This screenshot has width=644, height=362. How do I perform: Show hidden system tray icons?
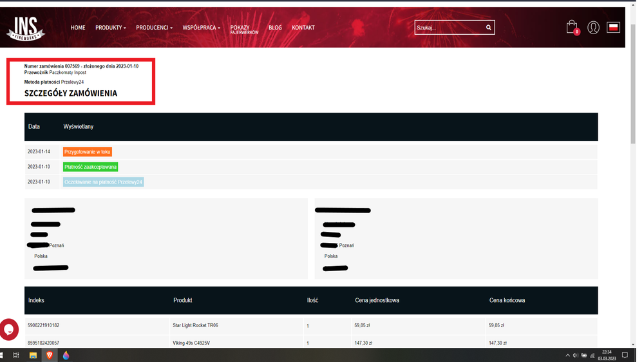point(567,356)
